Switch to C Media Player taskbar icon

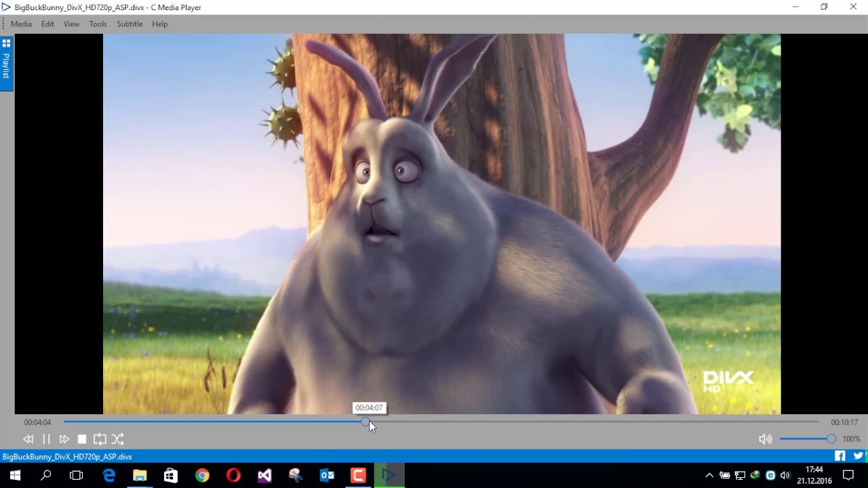point(389,476)
